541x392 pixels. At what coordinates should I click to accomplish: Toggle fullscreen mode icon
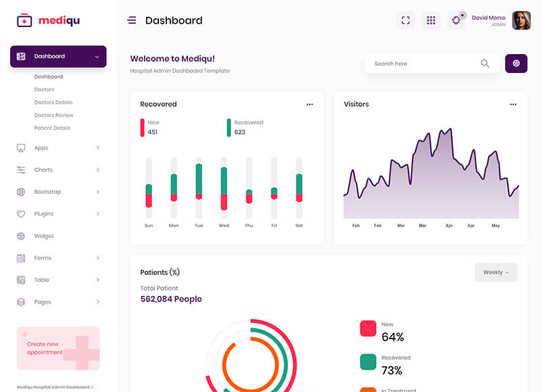tap(406, 20)
